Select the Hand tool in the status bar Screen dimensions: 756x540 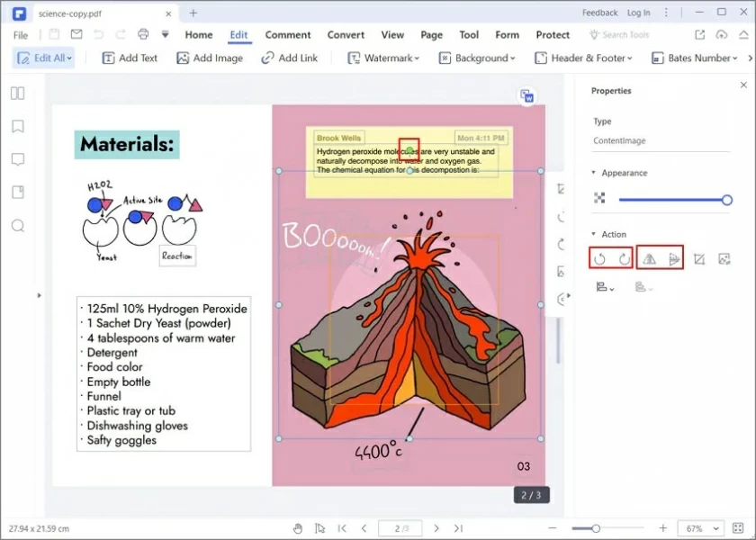(x=297, y=529)
